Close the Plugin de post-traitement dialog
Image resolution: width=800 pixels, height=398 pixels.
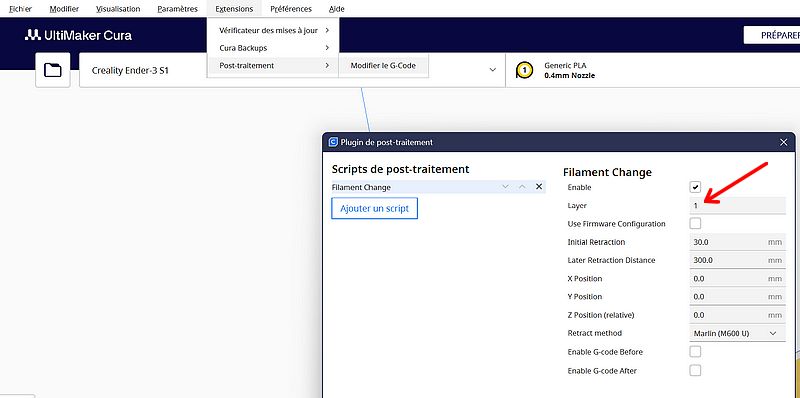[x=784, y=142]
